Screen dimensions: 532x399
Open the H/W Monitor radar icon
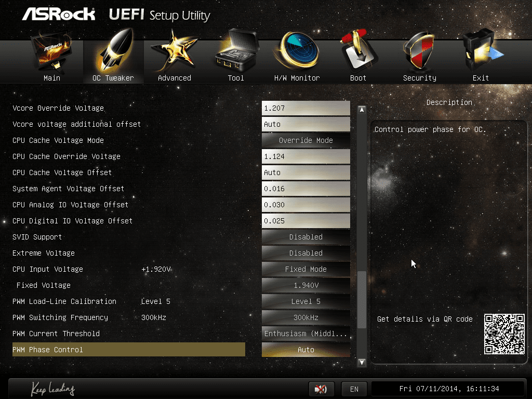(297, 51)
